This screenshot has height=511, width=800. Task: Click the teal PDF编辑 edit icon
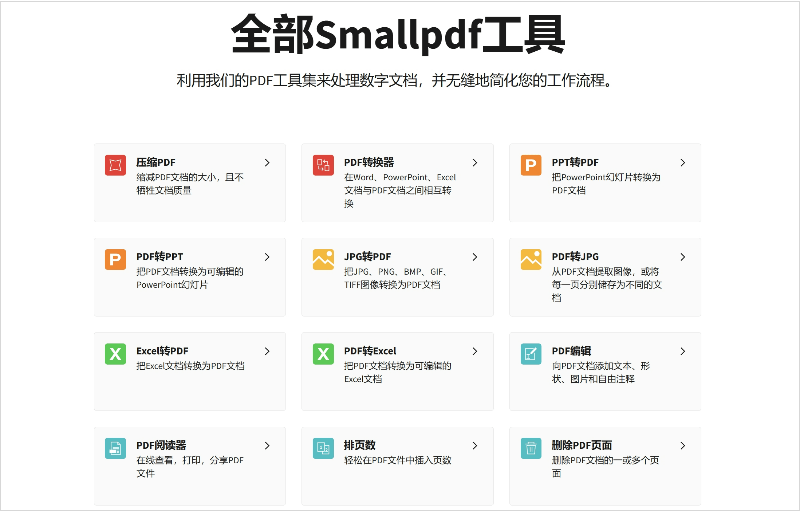(531, 354)
